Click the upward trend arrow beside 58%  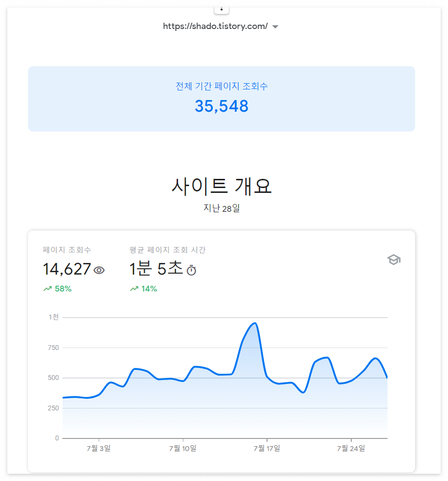pos(47,289)
